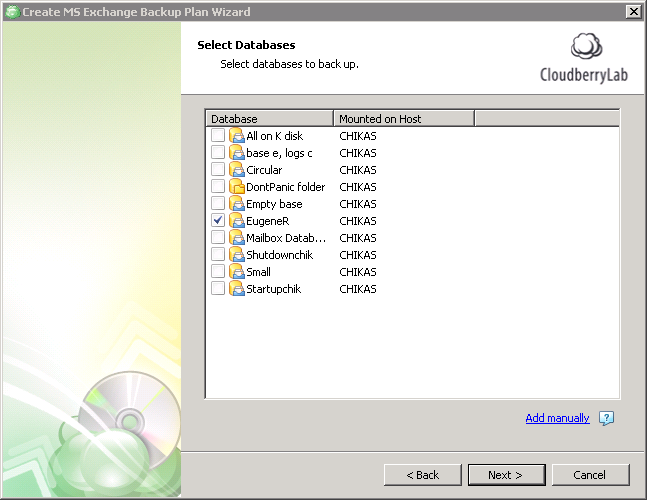Viewport: 647px width, 500px height.
Task: Click the Small database icon
Action: [237, 271]
